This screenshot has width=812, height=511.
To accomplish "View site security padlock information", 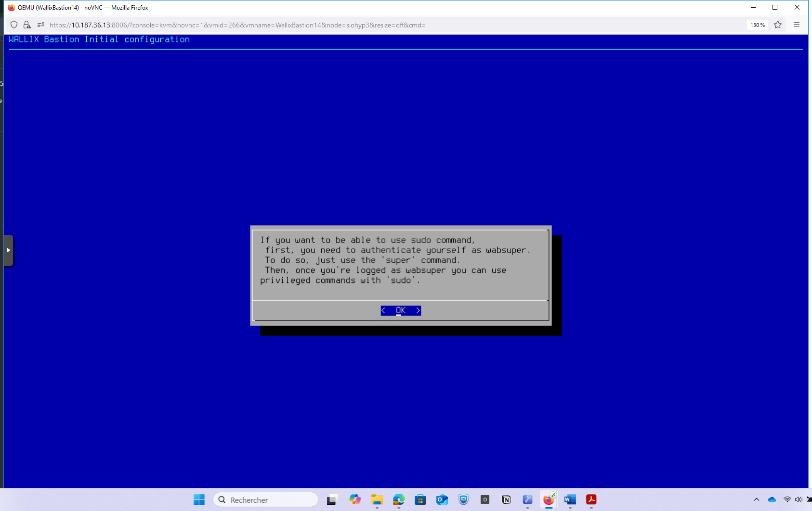I will click(x=27, y=25).
